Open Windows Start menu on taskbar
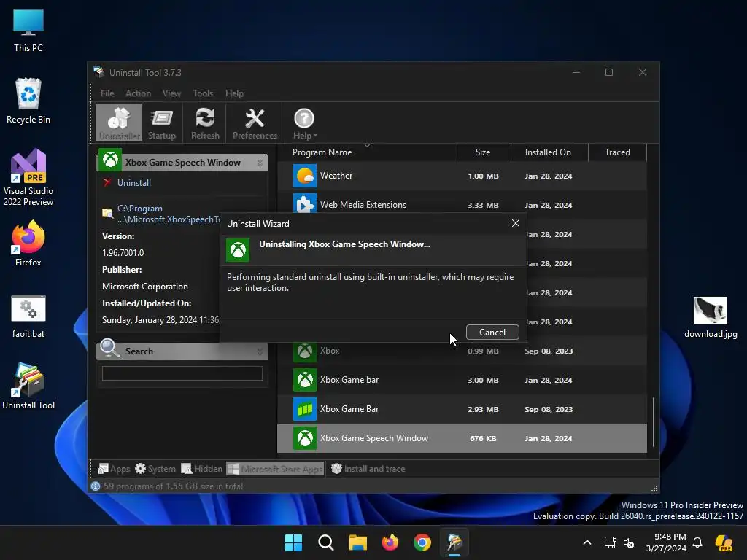Image resolution: width=747 pixels, height=560 pixels. [x=293, y=542]
